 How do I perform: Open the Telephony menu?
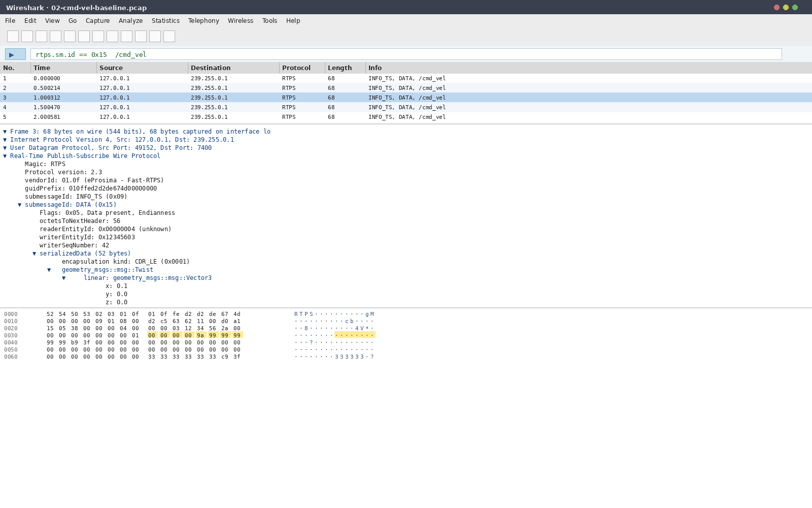tap(204, 21)
